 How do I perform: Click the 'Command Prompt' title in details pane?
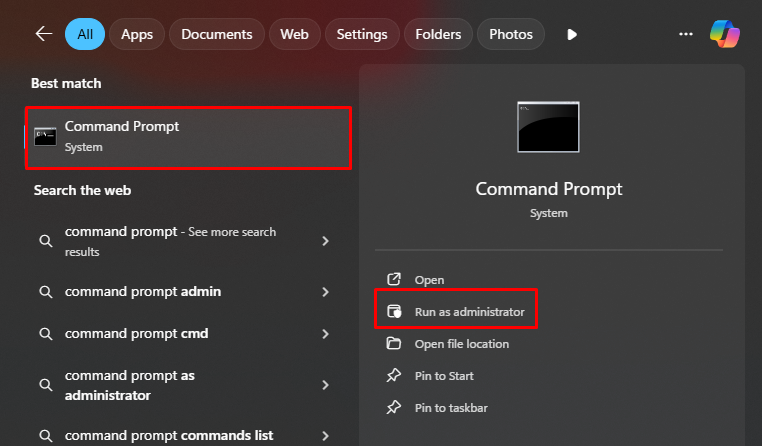[x=549, y=189]
